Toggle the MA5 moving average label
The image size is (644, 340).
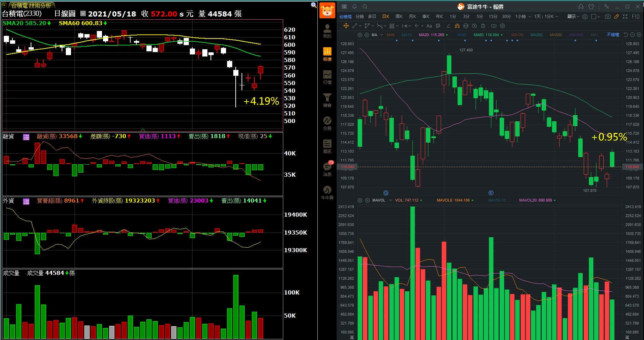pyautogui.click(x=390, y=35)
